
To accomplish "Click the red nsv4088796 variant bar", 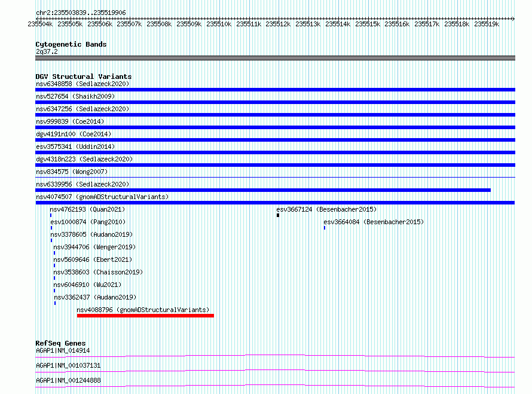I will 145,316.
